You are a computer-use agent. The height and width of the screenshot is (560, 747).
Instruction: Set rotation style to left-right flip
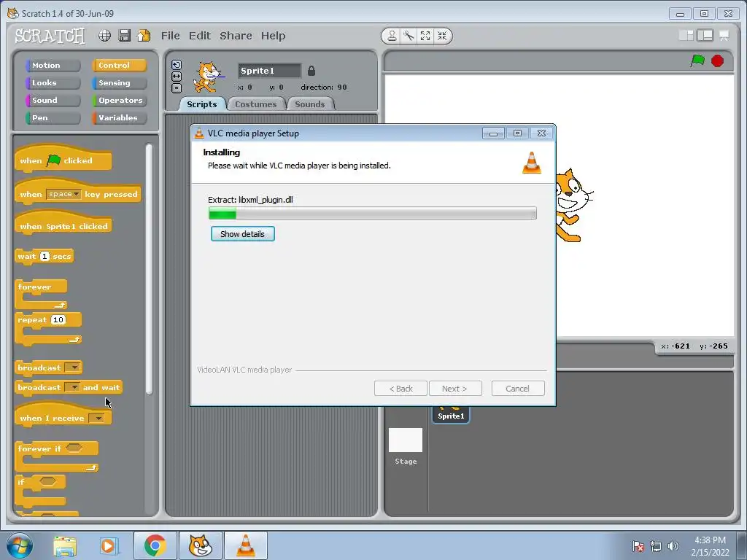pos(177,77)
